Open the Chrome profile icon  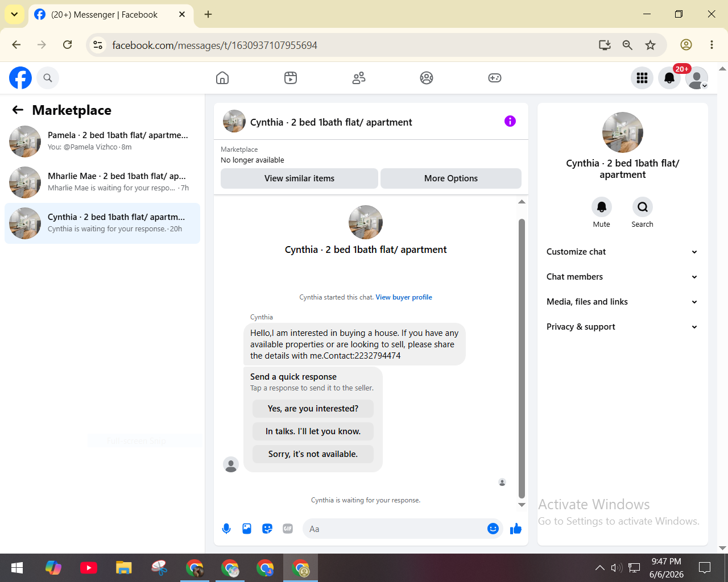pyautogui.click(x=686, y=45)
